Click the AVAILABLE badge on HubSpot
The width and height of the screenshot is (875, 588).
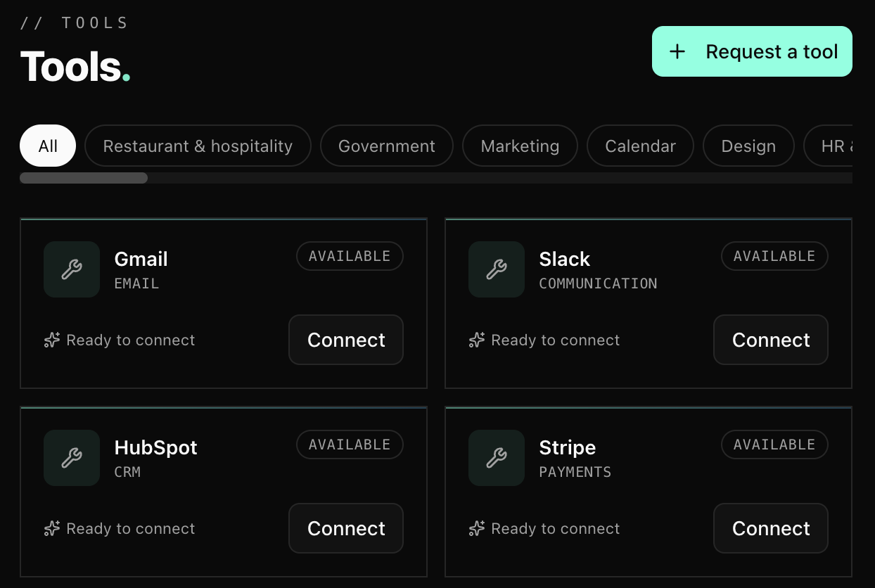tap(350, 445)
